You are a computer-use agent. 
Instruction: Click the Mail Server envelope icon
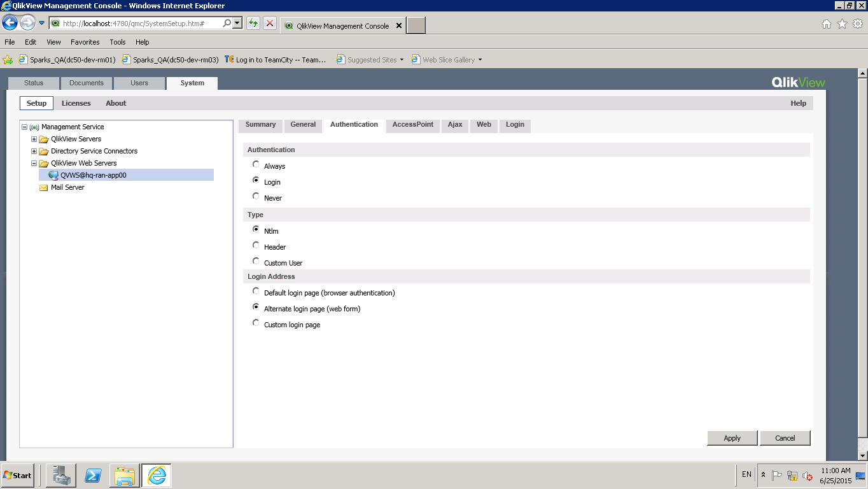[x=44, y=188]
